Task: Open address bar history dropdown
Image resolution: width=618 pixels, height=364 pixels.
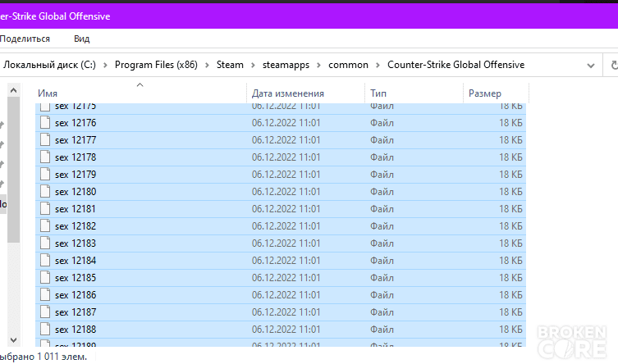Action: click(590, 66)
